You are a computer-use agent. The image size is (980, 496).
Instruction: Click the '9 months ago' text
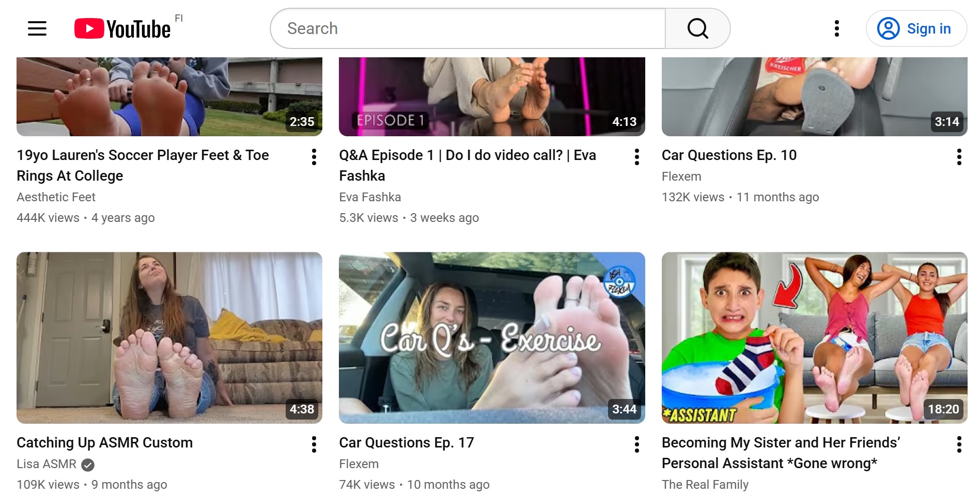point(129,485)
